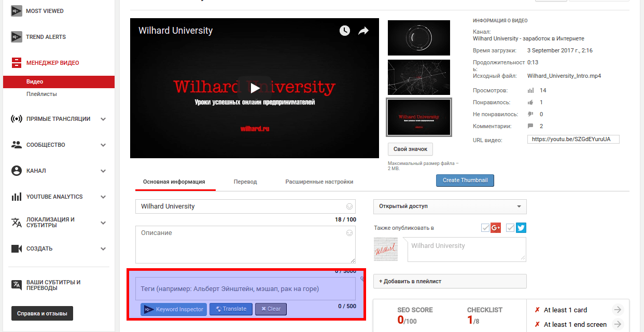The width and height of the screenshot is (644, 332).
Task: Open the privacy dropdown Открытый доступ
Action: point(450,206)
